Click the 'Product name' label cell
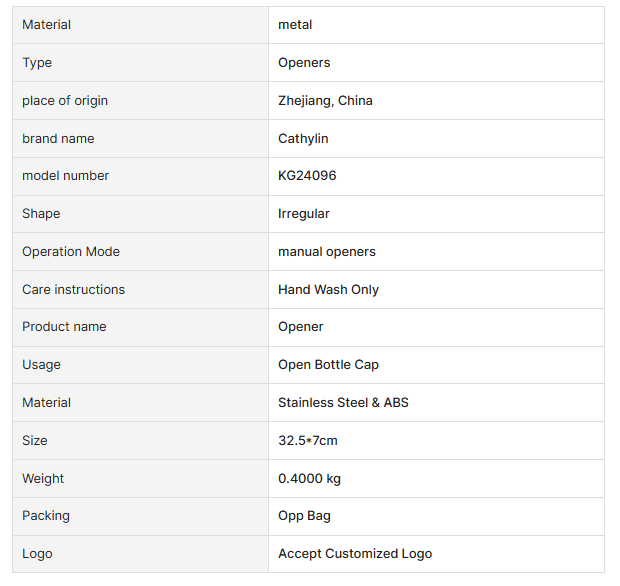The image size is (620, 586). (x=64, y=327)
